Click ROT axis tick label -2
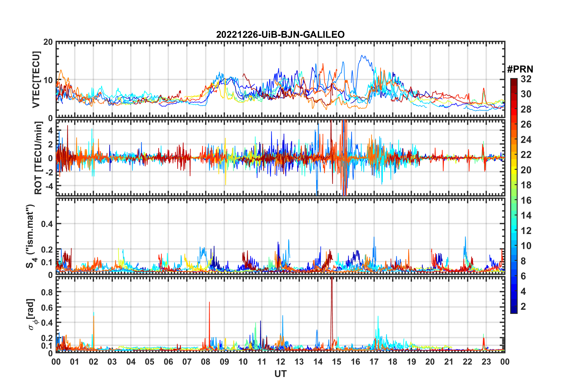 tap(49, 172)
